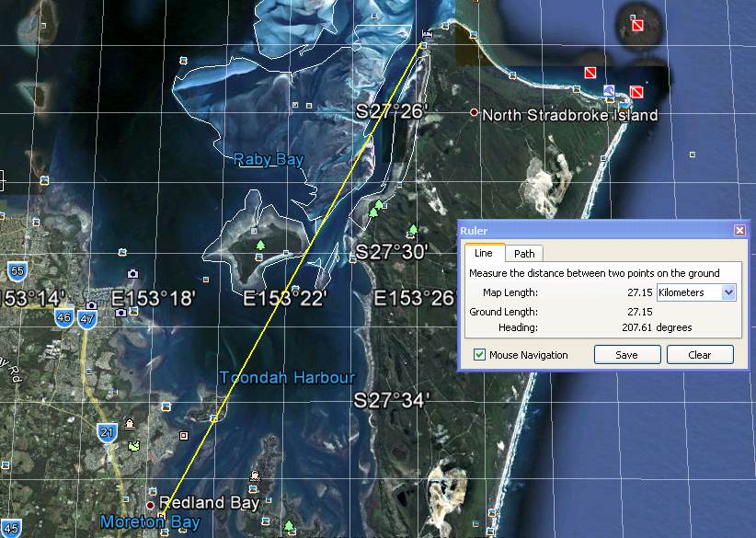Open the lighthouse icon beside Route 21
756x538 pixels.
130,425
